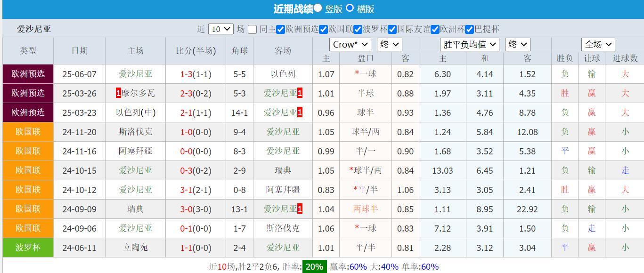Enable the 同主客 same-venue checkbox
Screen dimensions: 644x273
(x=252, y=29)
